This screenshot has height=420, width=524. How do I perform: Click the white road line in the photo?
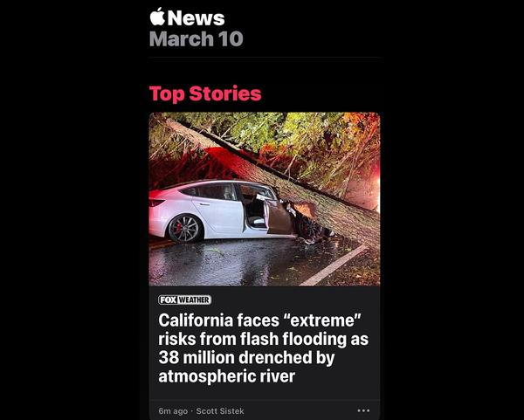coord(334,265)
